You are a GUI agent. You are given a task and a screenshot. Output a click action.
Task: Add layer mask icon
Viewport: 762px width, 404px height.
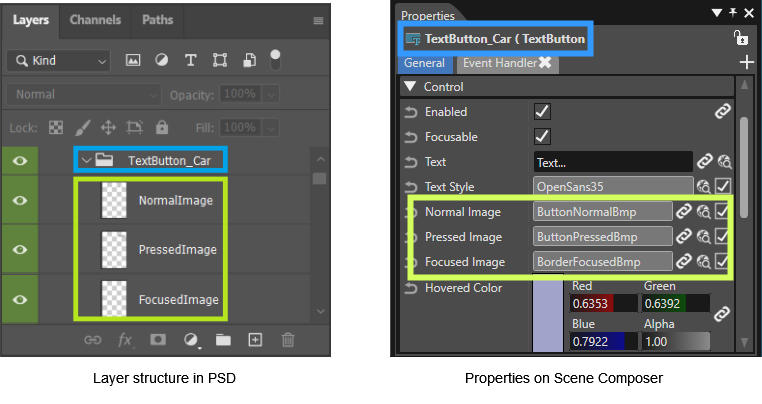coord(158,339)
